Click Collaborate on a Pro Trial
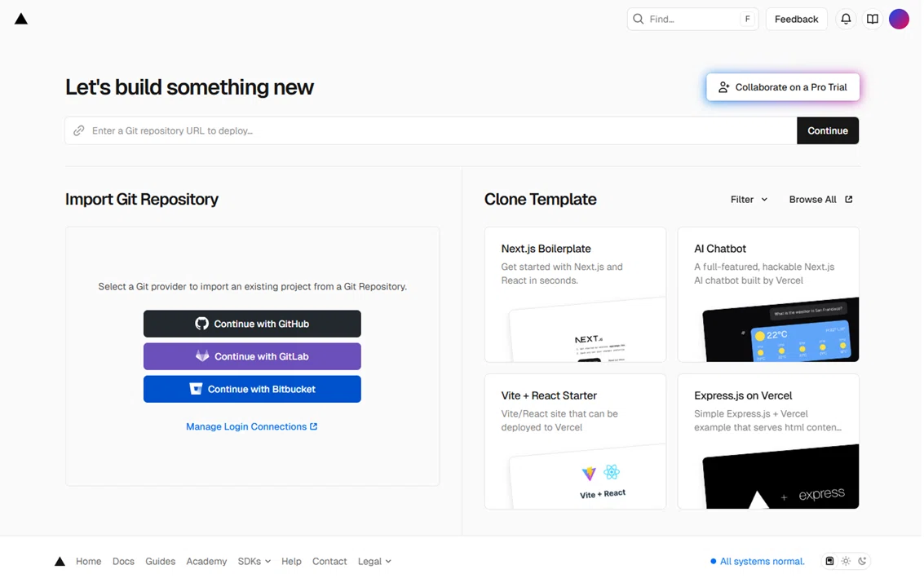 pos(783,87)
